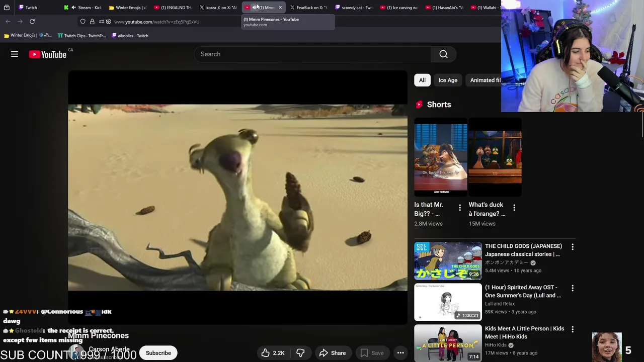This screenshot has height=362, width=644.
Task: Switch to the Twitch browser tab
Action: tap(31, 8)
